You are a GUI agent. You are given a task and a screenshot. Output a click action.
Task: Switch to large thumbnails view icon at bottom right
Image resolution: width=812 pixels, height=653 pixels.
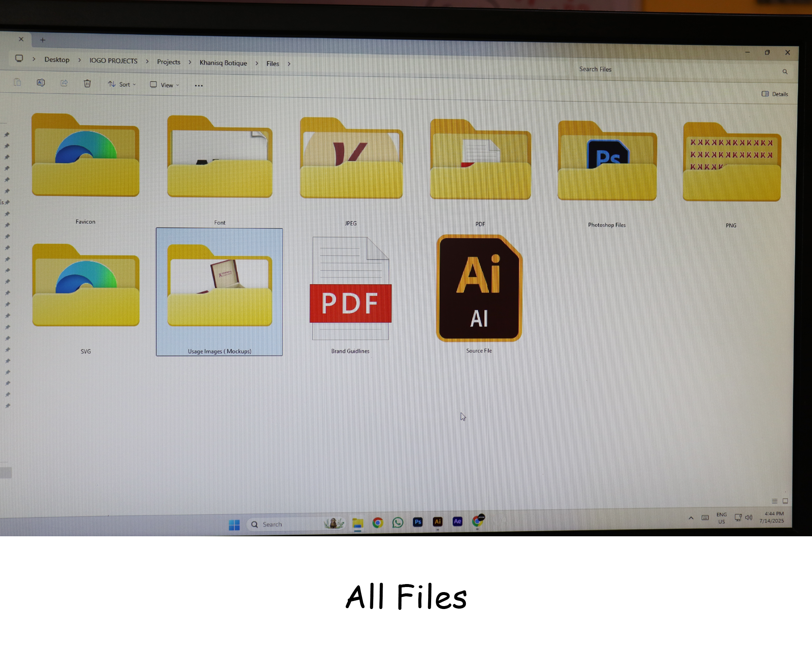[785, 501]
